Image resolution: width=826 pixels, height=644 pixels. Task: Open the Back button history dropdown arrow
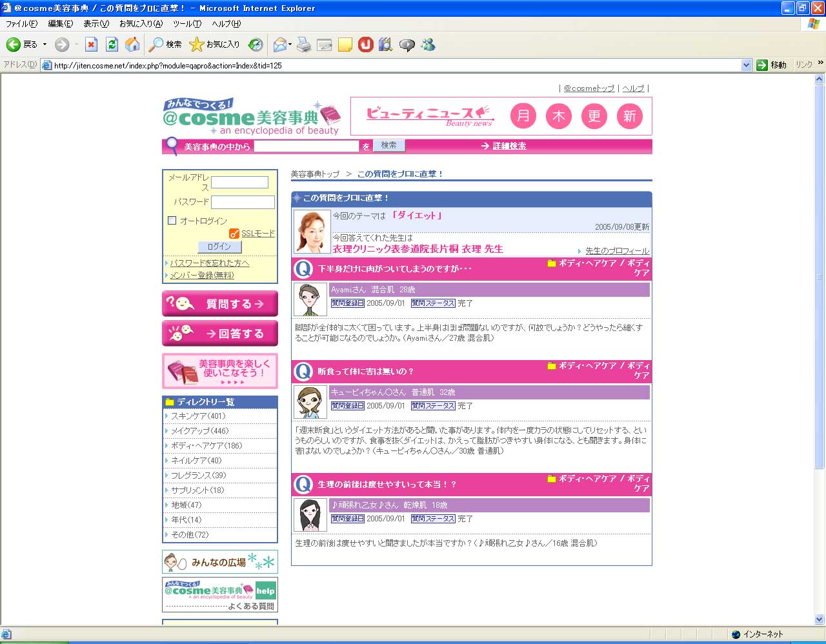(45, 45)
